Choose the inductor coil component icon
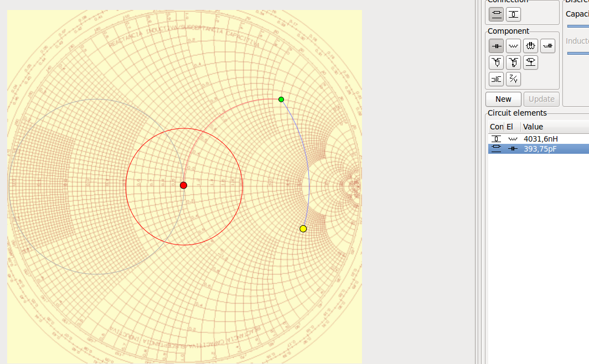 pos(513,46)
